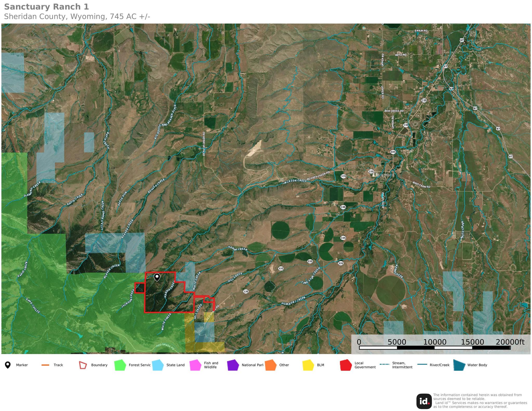Click the River/Creek line legend icon
This screenshot has width=532, height=411.
point(422,365)
